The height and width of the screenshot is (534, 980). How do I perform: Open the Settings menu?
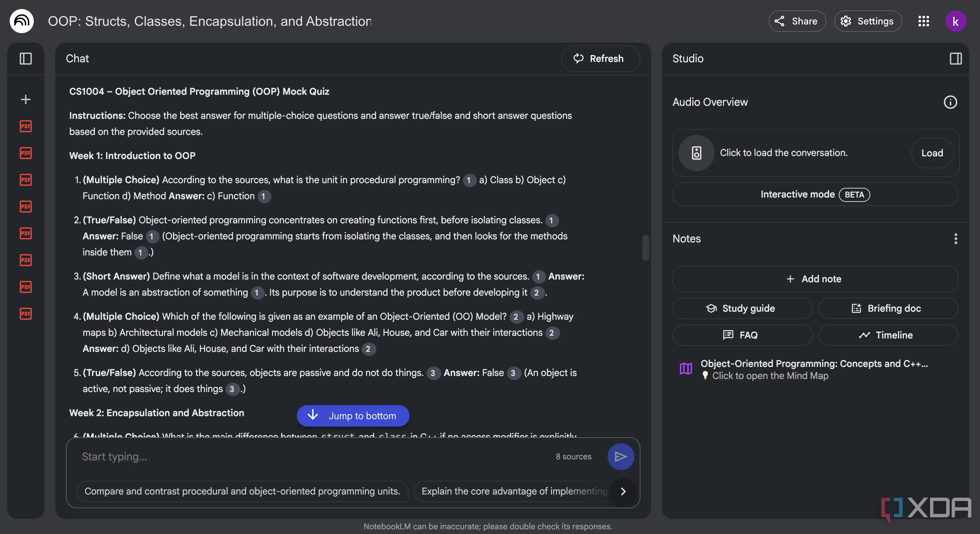pyautogui.click(x=868, y=21)
